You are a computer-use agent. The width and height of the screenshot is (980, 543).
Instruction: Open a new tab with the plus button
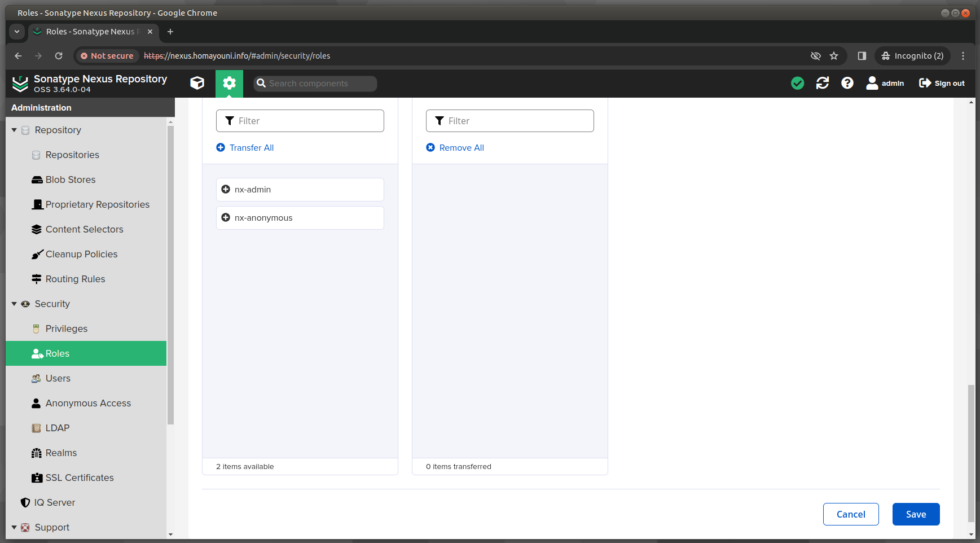coord(170,32)
